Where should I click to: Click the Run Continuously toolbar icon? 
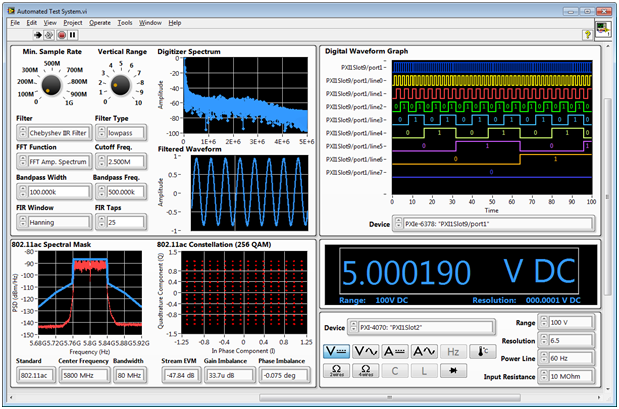pos(50,34)
